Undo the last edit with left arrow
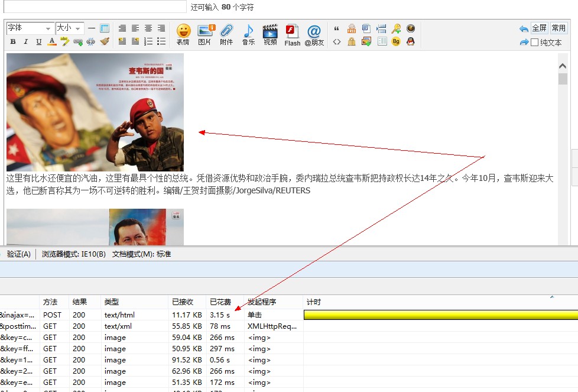Viewport: 578px width, 392px height. click(524, 28)
